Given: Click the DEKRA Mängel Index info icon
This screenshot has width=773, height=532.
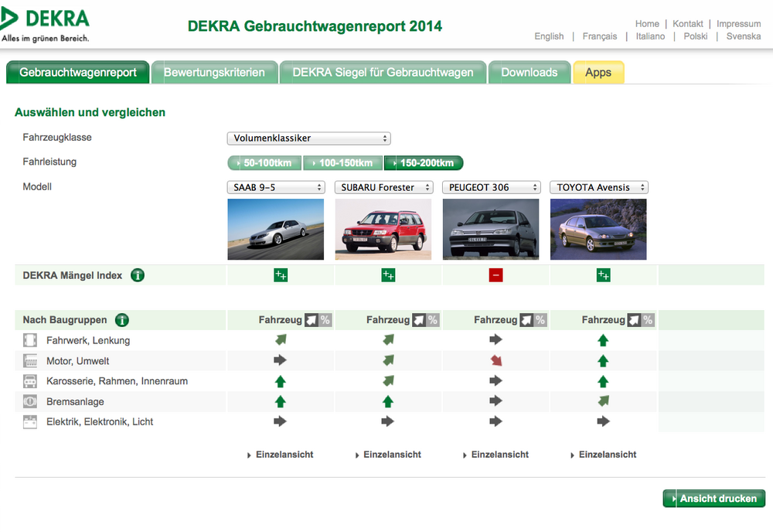Looking at the screenshot, I should 138,275.
